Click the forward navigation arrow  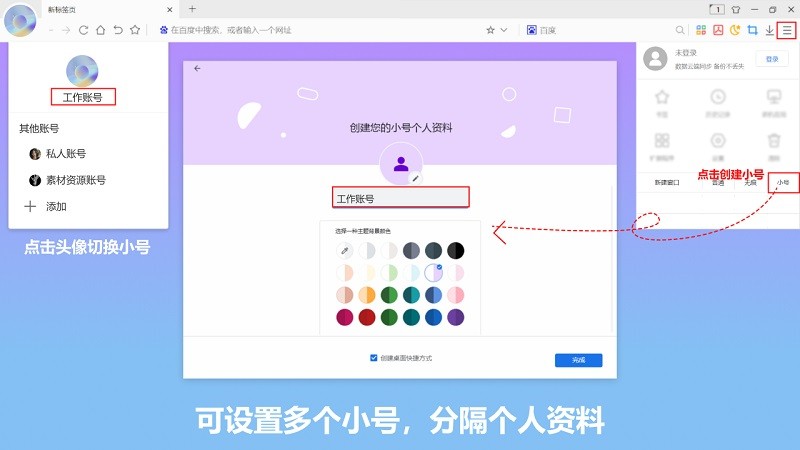tap(66, 30)
